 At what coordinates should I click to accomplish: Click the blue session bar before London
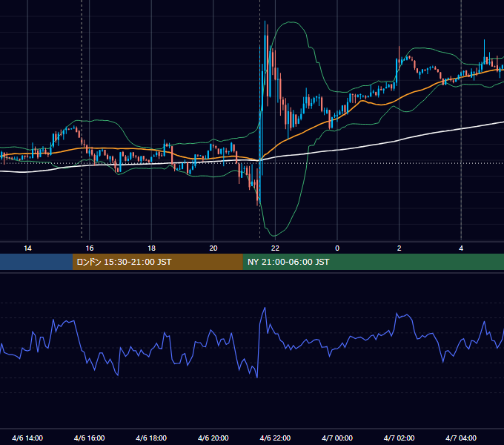[x=36, y=262]
